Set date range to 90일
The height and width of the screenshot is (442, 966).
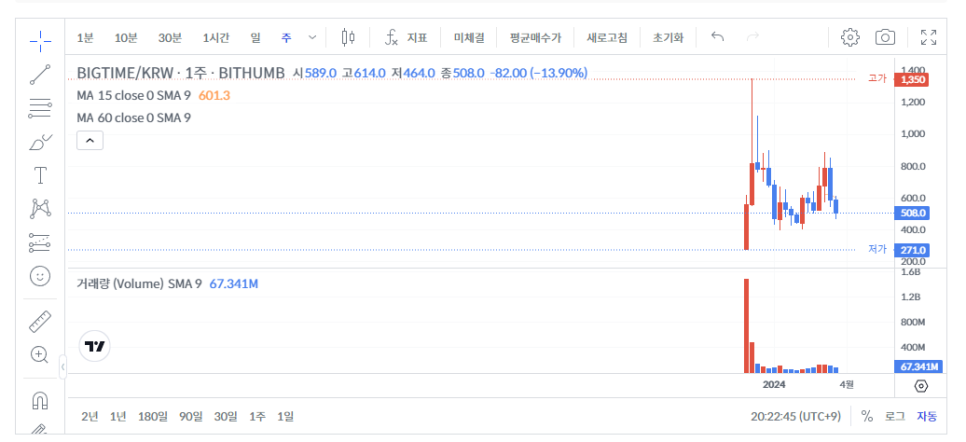click(191, 417)
